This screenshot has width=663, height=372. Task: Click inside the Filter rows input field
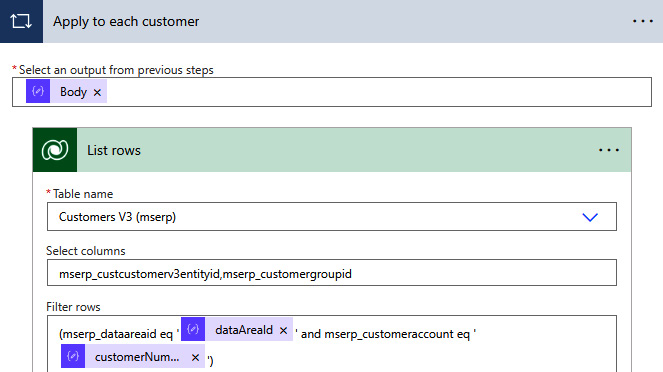(x=332, y=344)
